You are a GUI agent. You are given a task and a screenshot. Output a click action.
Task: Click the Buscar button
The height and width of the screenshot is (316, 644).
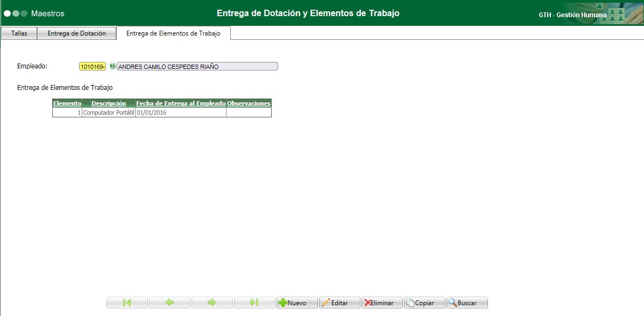(x=467, y=303)
